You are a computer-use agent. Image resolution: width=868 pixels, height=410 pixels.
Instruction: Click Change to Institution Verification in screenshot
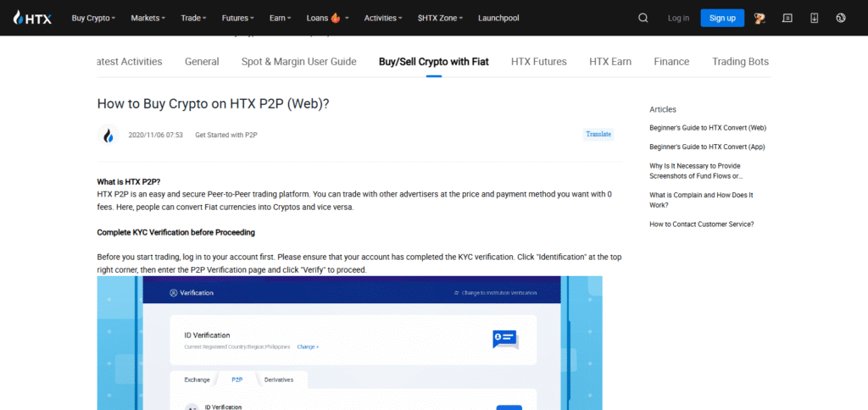(x=495, y=293)
